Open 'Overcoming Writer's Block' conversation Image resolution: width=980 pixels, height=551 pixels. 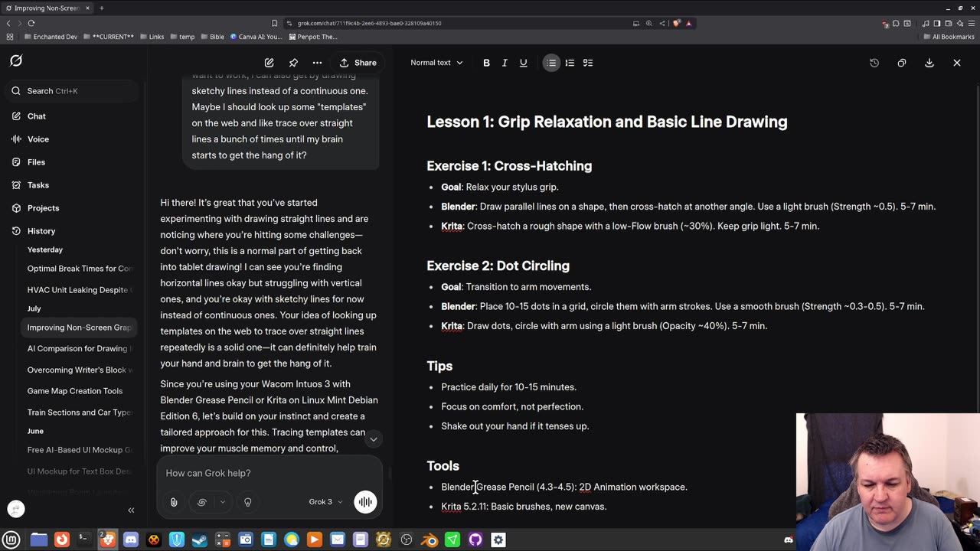[x=80, y=370]
